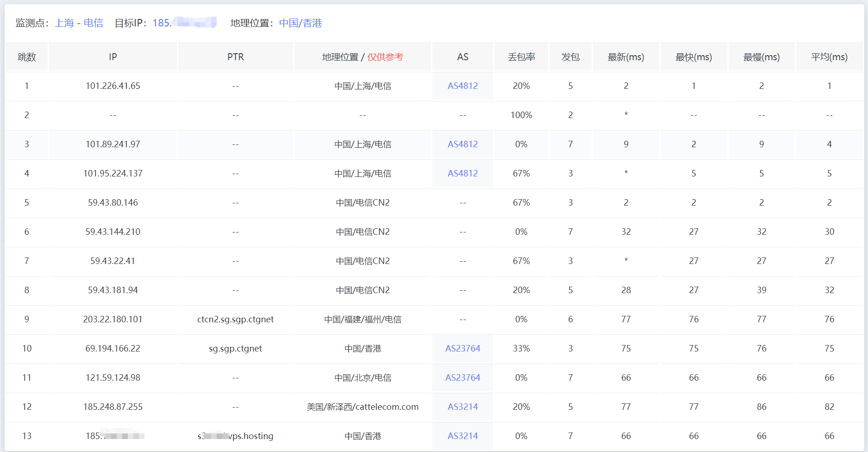
Task: Click the 中国/香港 geographic location link
Action: (x=300, y=23)
